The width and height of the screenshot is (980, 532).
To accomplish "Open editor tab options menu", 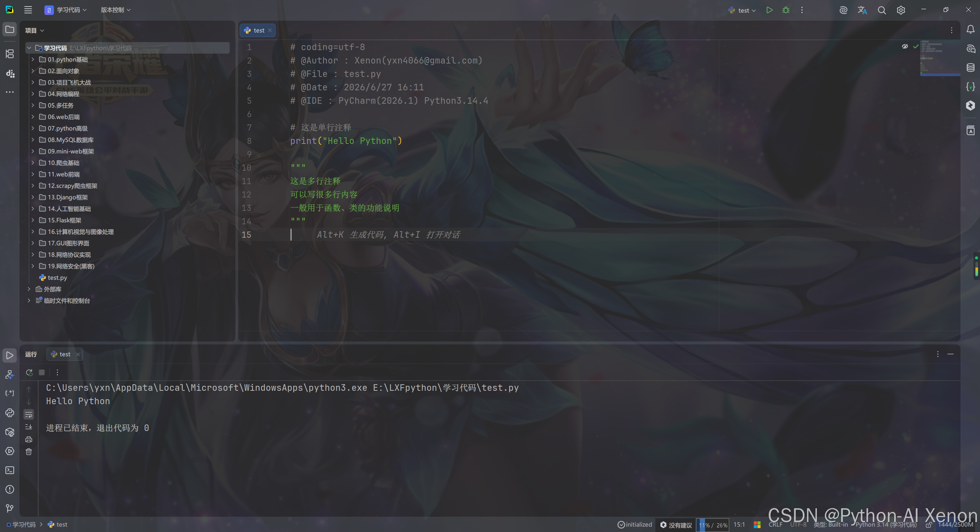I will pyautogui.click(x=952, y=30).
